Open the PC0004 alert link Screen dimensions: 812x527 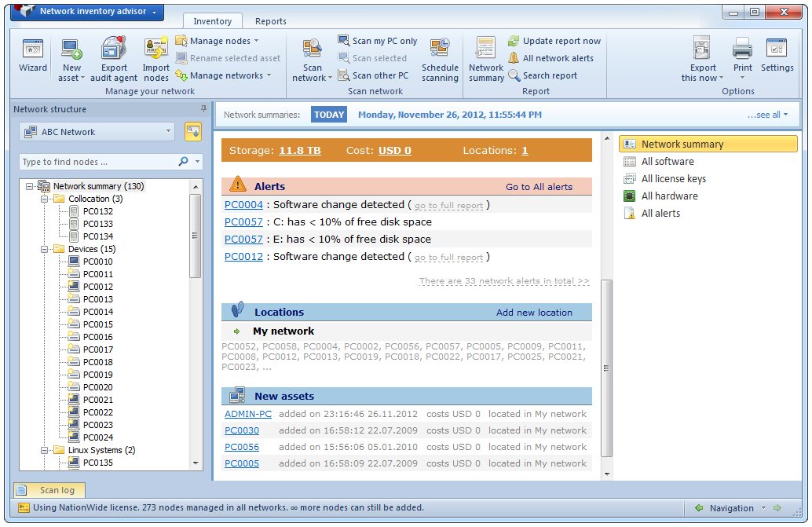point(243,205)
